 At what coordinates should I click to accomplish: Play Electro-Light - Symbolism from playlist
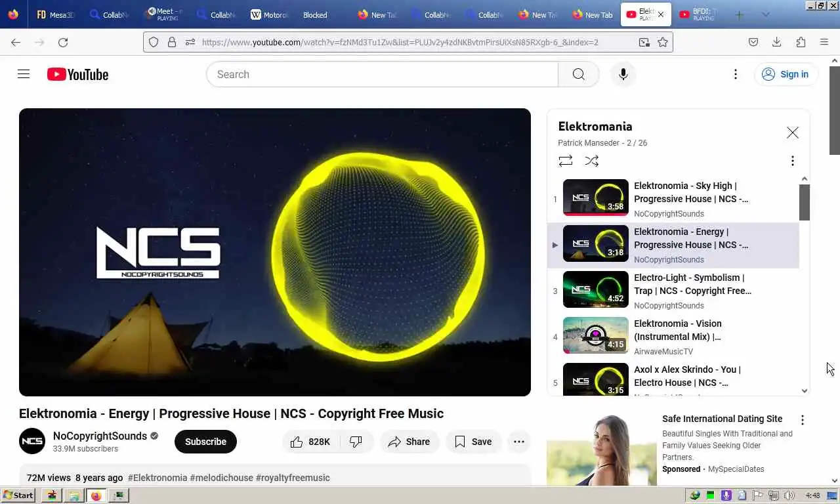[x=673, y=291]
